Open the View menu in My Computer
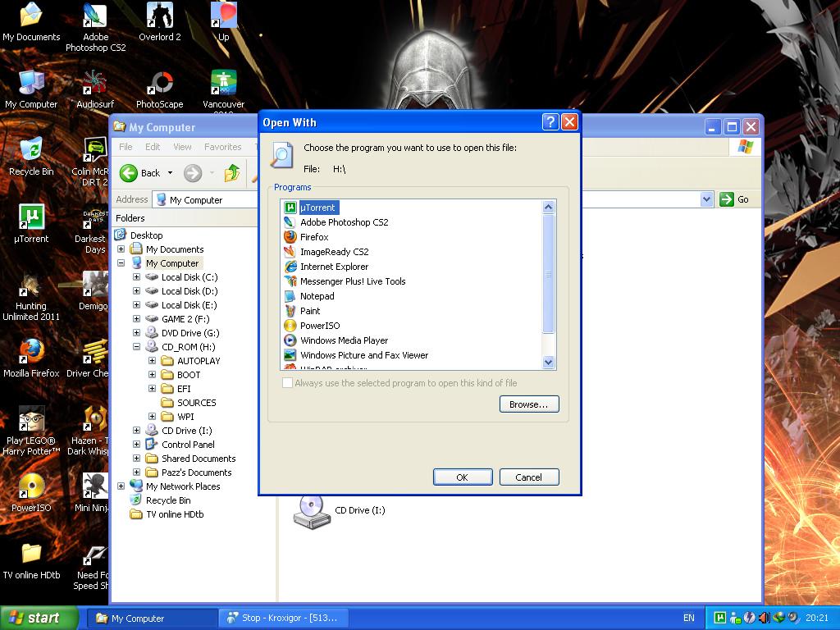 click(x=182, y=147)
